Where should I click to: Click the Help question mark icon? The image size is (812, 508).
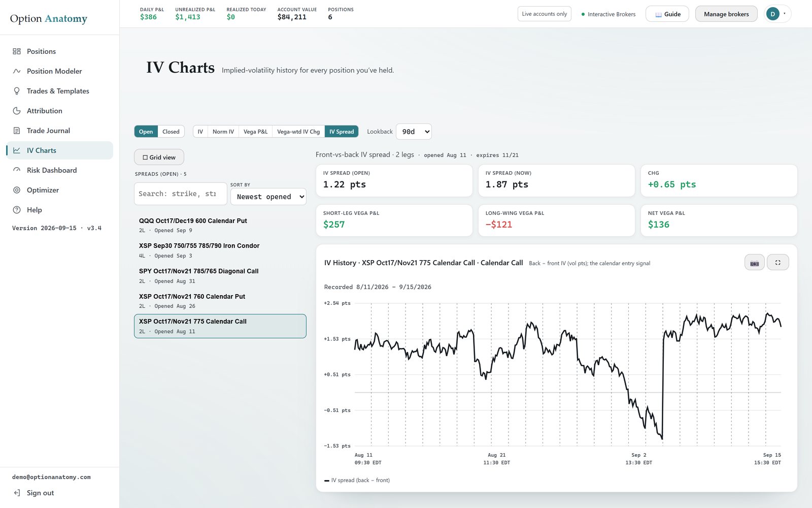17,210
